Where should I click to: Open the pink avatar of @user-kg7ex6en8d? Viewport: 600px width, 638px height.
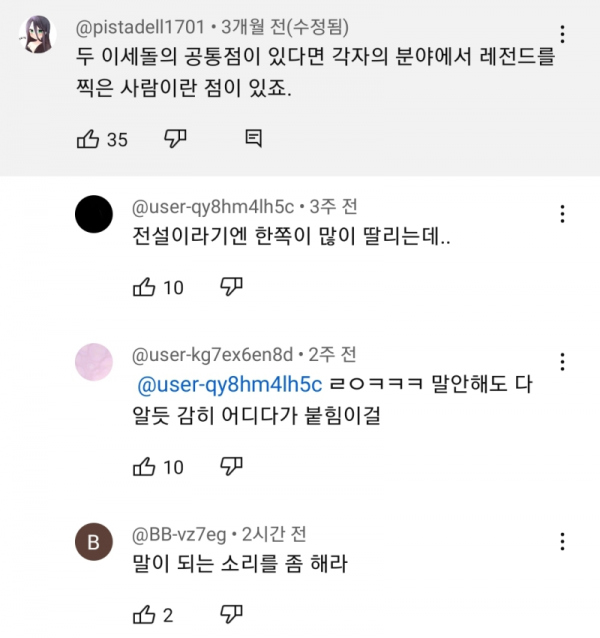click(95, 360)
